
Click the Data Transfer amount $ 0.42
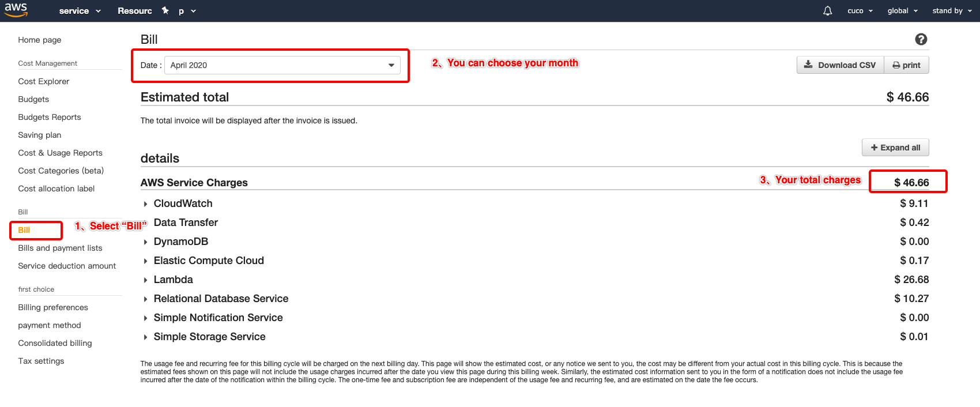914,223
